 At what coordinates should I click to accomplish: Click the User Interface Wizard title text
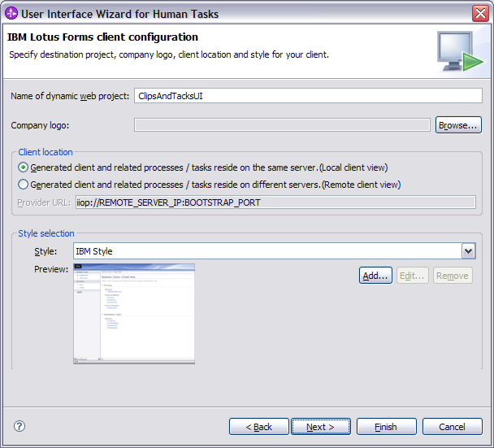click(119, 14)
